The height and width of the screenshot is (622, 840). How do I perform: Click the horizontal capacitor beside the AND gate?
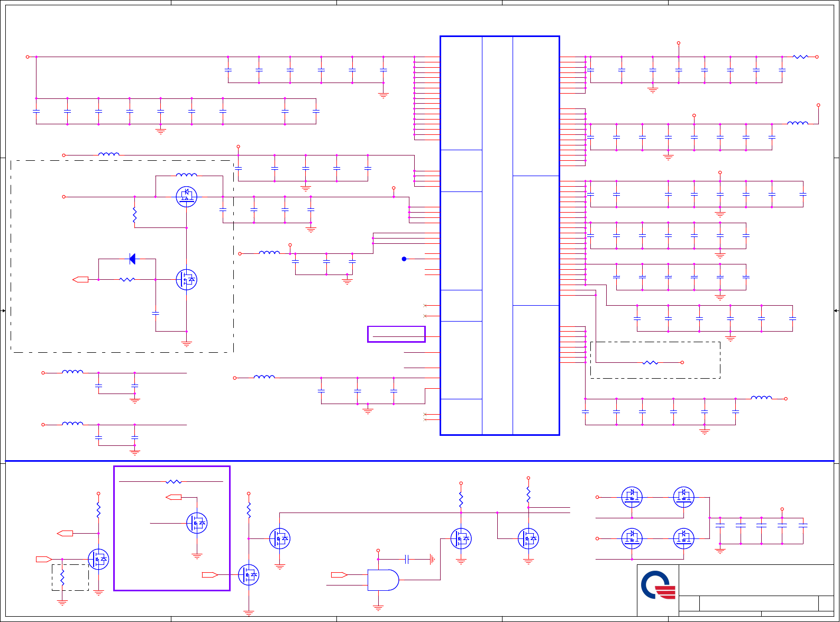click(407, 559)
